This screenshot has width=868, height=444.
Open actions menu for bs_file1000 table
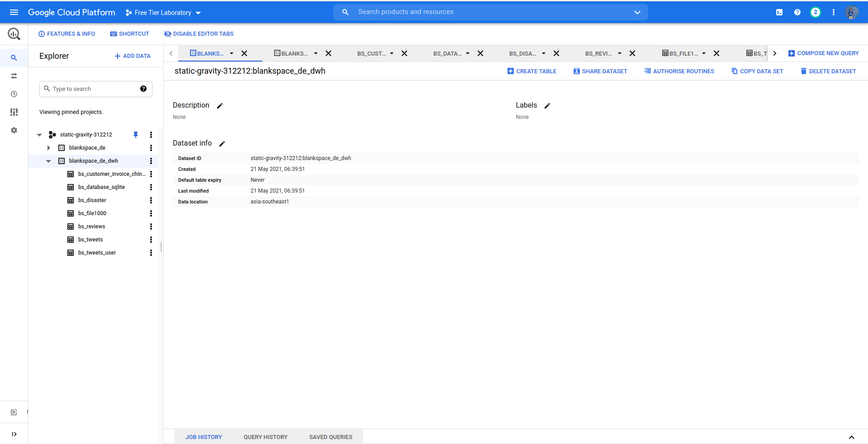151,213
